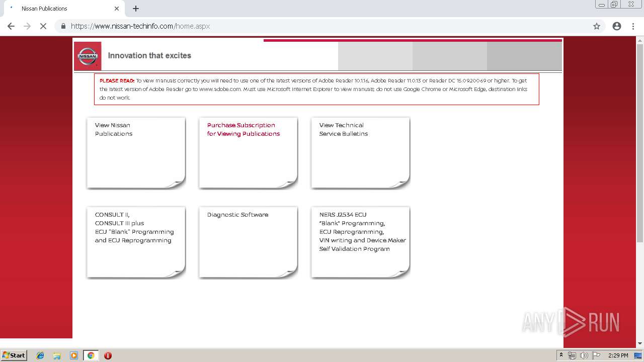This screenshot has height=362, width=644.
Task: Open a new tab with the plus button
Action: point(136,9)
